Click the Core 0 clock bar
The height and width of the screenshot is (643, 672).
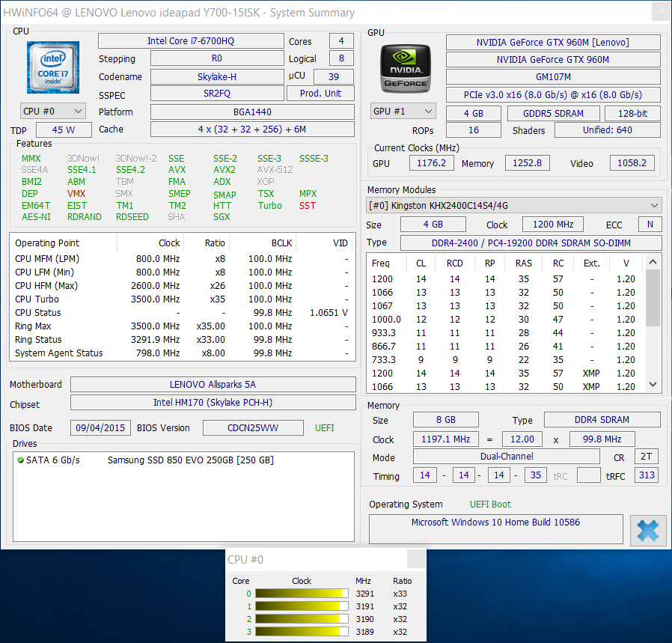[x=302, y=594]
